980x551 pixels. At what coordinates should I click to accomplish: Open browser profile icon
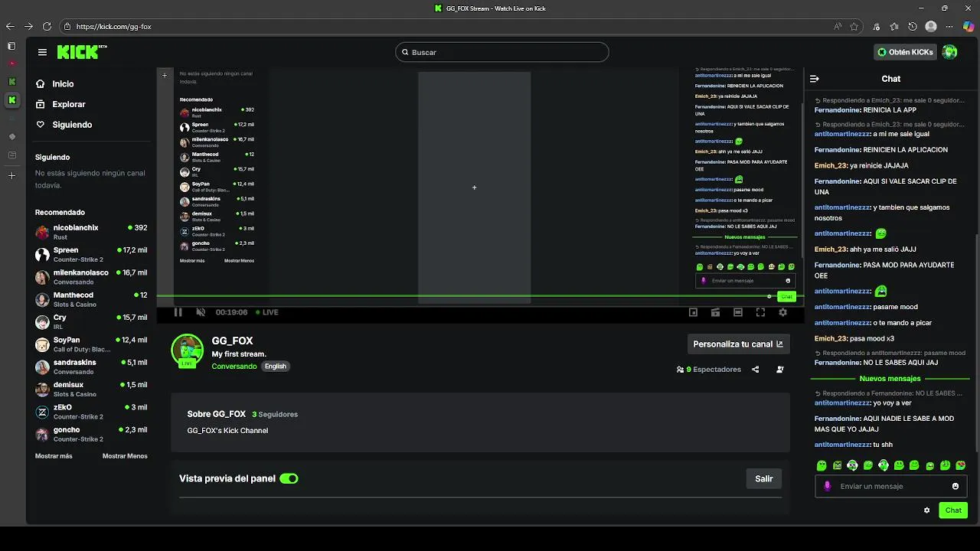coord(931,26)
